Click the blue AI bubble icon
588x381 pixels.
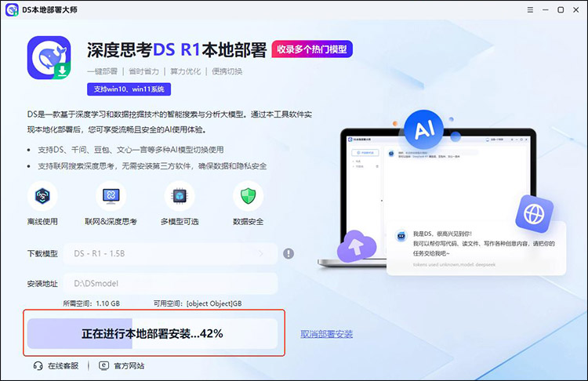coord(423,130)
